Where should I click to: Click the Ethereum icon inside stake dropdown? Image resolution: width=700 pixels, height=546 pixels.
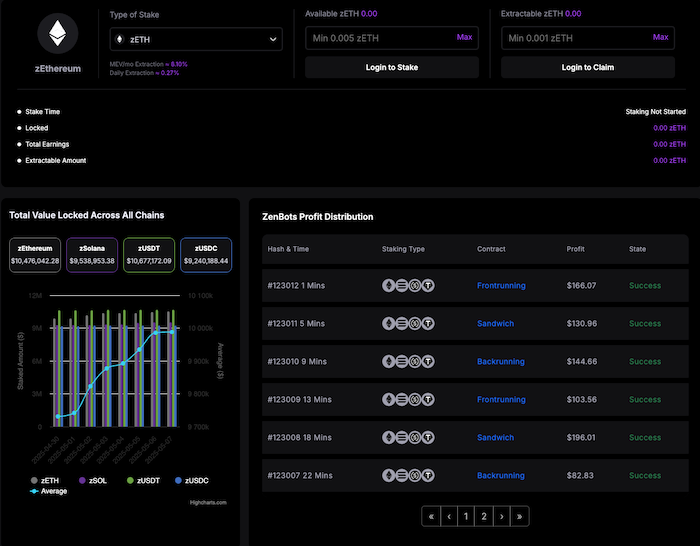point(119,39)
